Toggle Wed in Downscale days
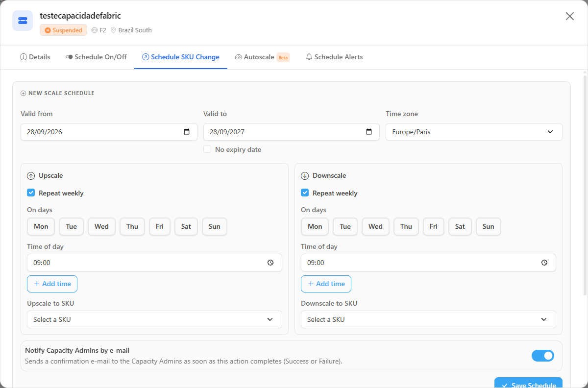Image resolution: width=588 pixels, height=388 pixels. tap(375, 226)
